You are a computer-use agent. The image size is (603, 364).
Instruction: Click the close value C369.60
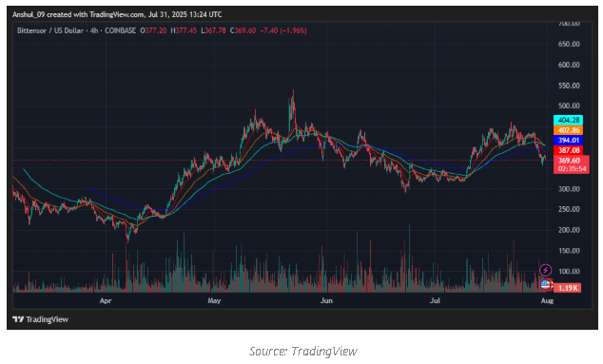point(243,30)
